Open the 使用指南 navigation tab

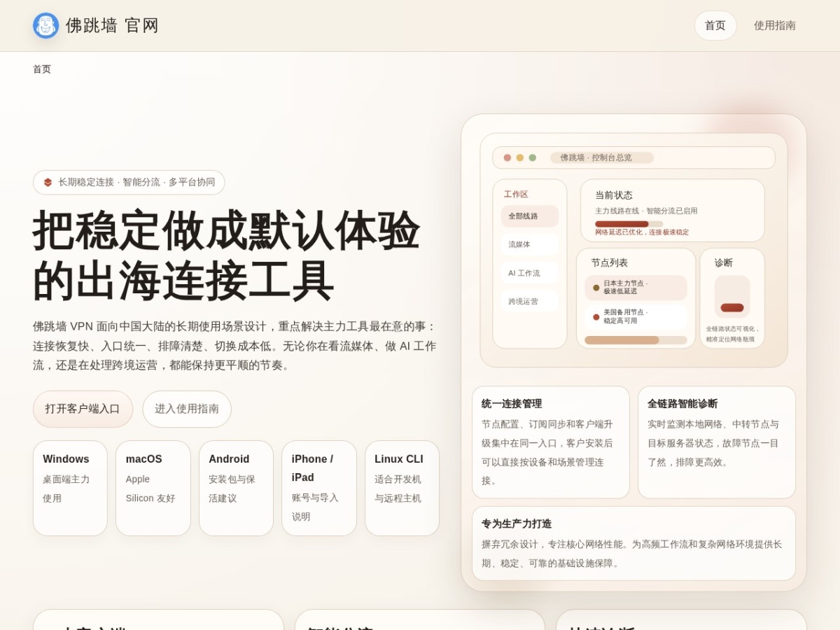click(775, 26)
